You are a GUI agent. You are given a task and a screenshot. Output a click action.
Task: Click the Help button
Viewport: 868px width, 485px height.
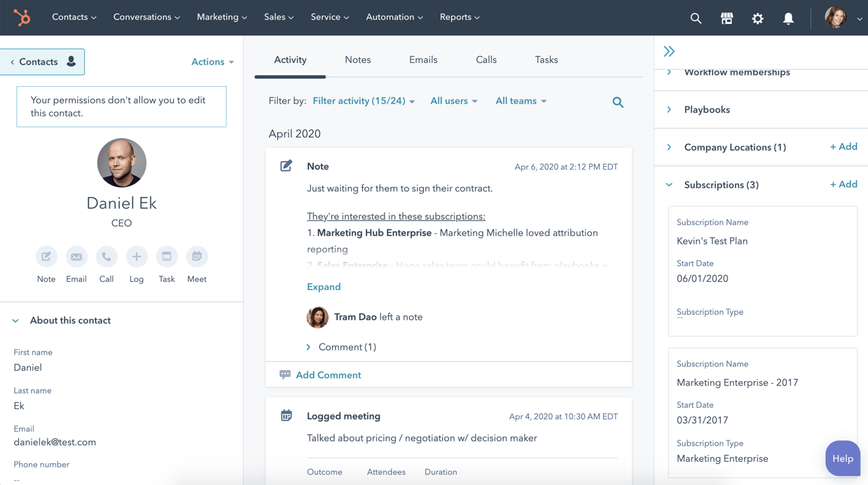[842, 458]
